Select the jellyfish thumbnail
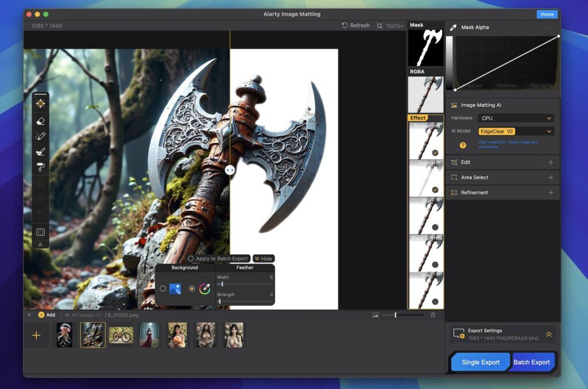This screenshot has height=389, width=588. pyautogui.click(x=64, y=334)
